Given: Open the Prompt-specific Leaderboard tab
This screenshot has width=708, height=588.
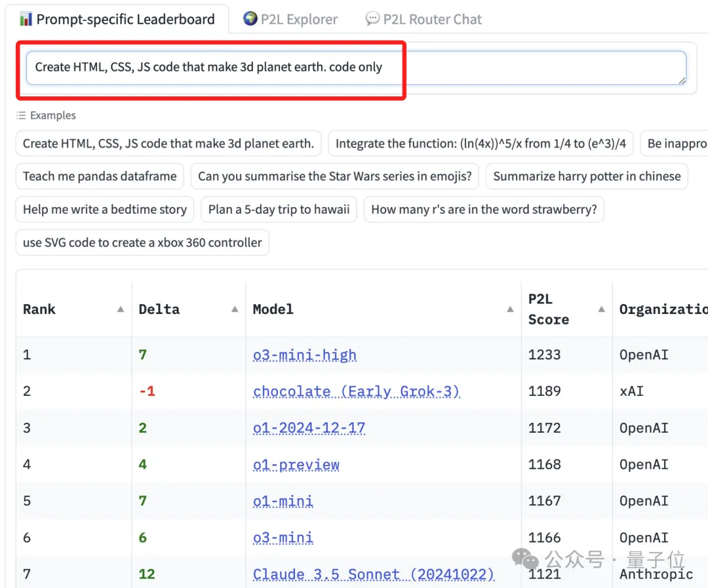Looking at the screenshot, I should 117,19.
